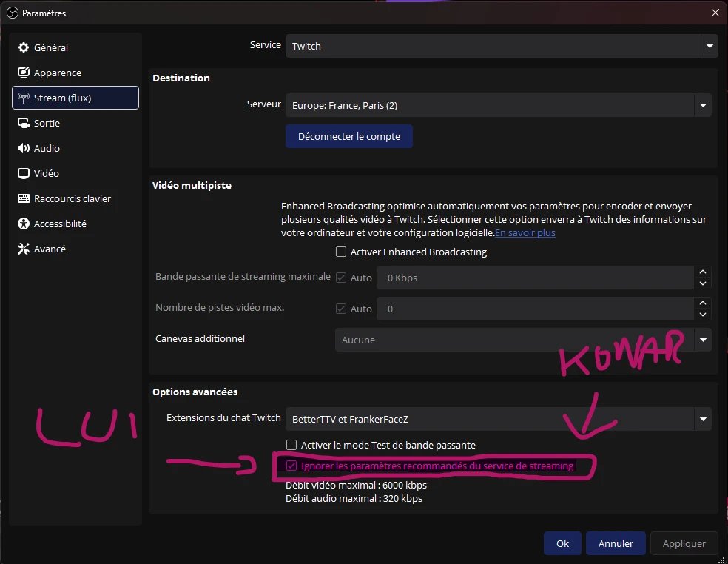
Task: Open Extensions du chat Twitch dropdown
Action: [498, 419]
